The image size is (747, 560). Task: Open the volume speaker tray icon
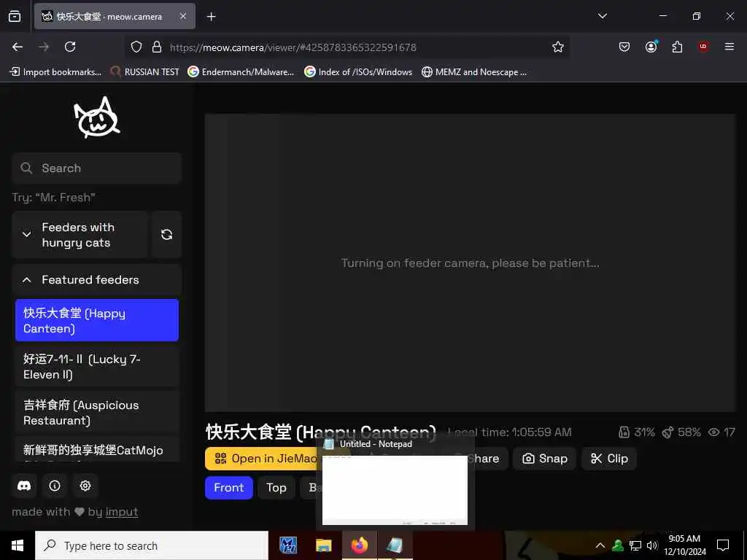[652, 545]
